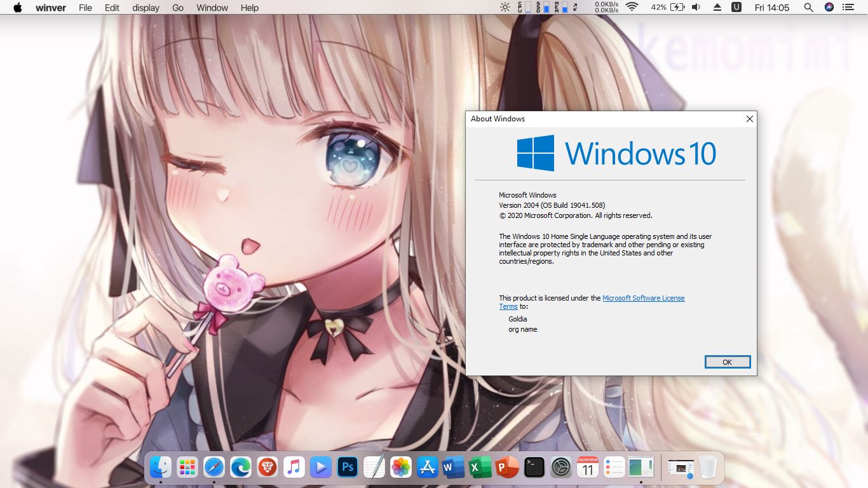Open the Apple menu

click(x=18, y=8)
